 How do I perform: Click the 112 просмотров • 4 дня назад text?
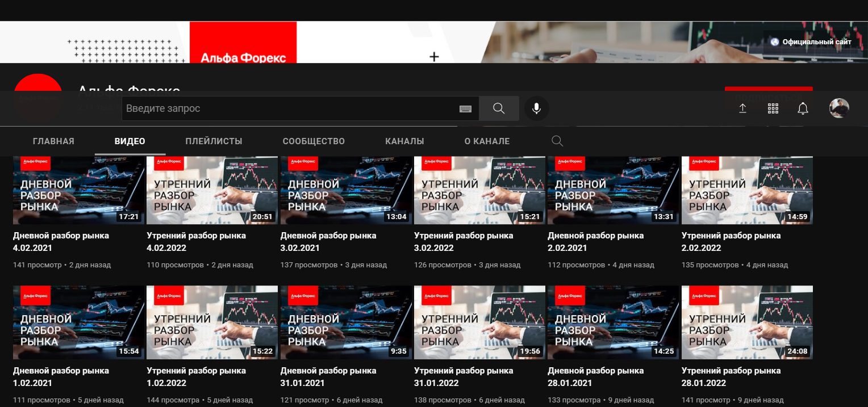601,265
